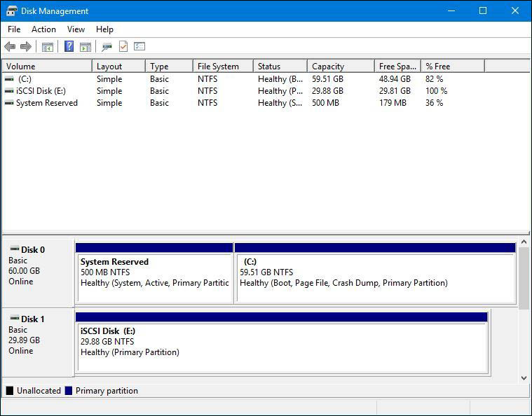Image resolution: width=532 pixels, height=416 pixels.
Task: Click the blue Help question mark icon
Action: 69,46
